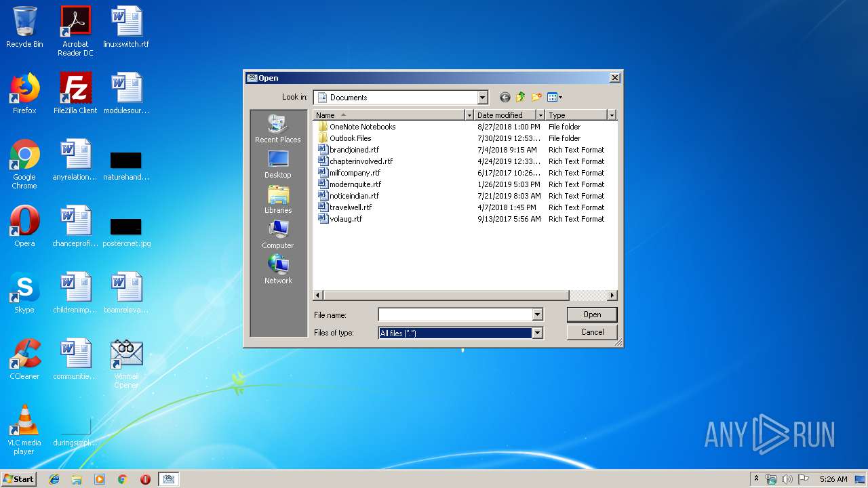This screenshot has width=868, height=488.
Task: Open the Type column dropdown arrow
Action: point(612,115)
